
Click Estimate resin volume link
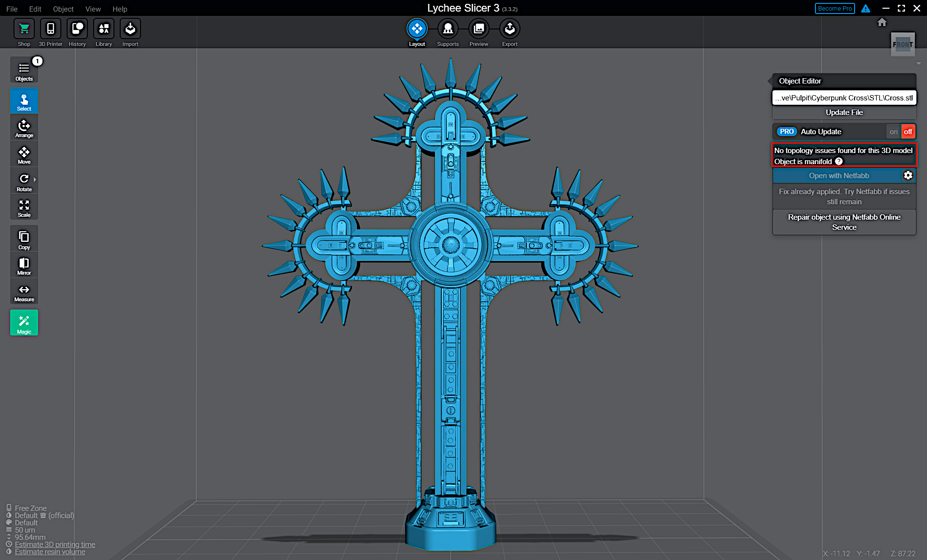(50, 551)
